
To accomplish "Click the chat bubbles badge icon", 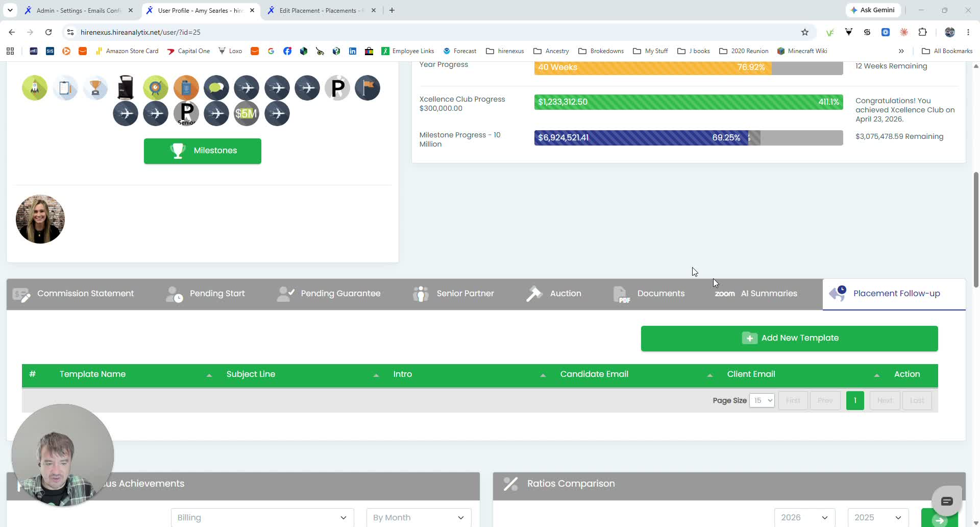I will [x=216, y=88].
